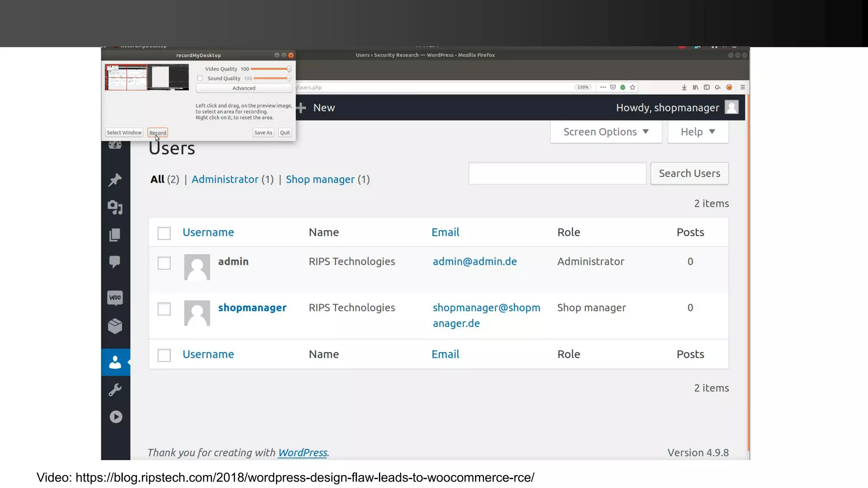868x488 pixels.
Task: Click the Shop manager role cell
Action: (592, 308)
